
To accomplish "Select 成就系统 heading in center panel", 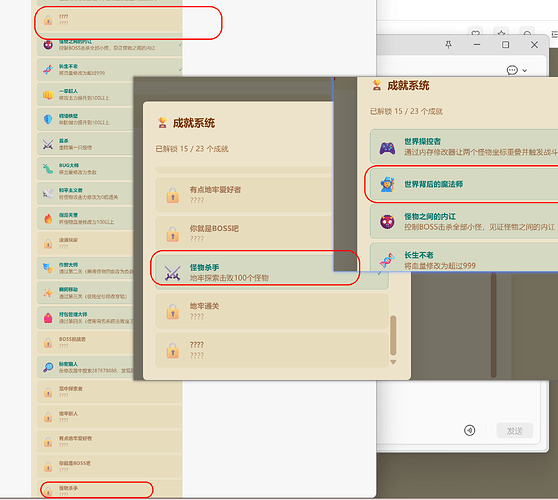I will point(194,123).
